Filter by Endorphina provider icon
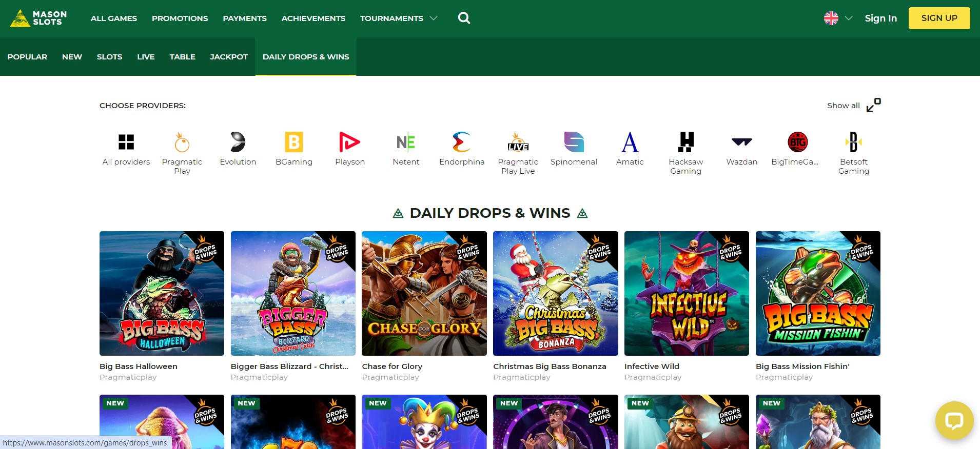980x449 pixels. [x=462, y=142]
